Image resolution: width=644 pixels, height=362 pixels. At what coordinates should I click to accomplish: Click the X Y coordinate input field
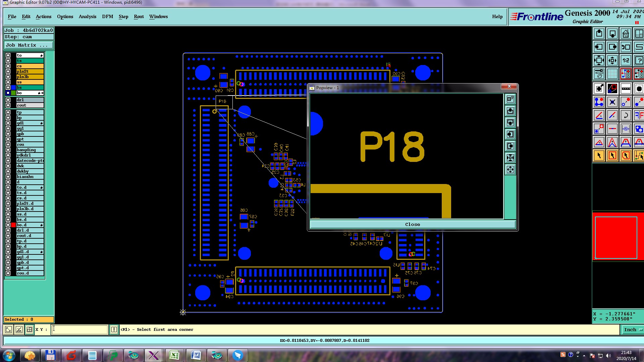tap(80, 329)
